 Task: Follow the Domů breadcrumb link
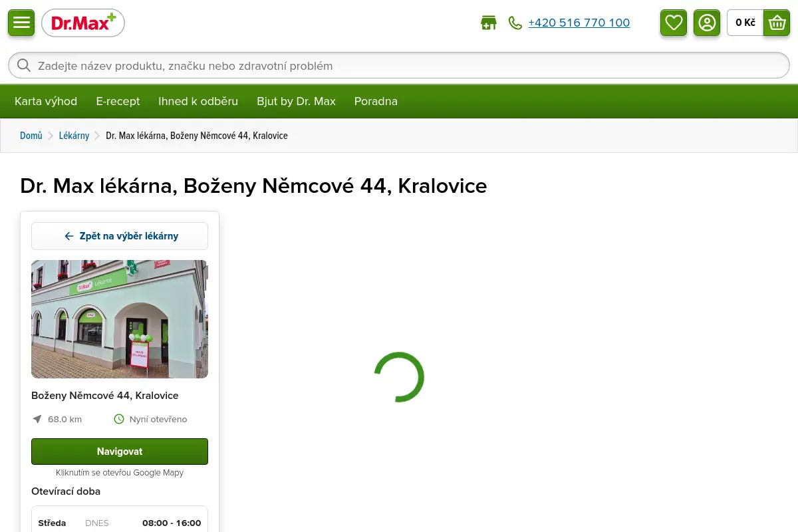[x=31, y=136]
